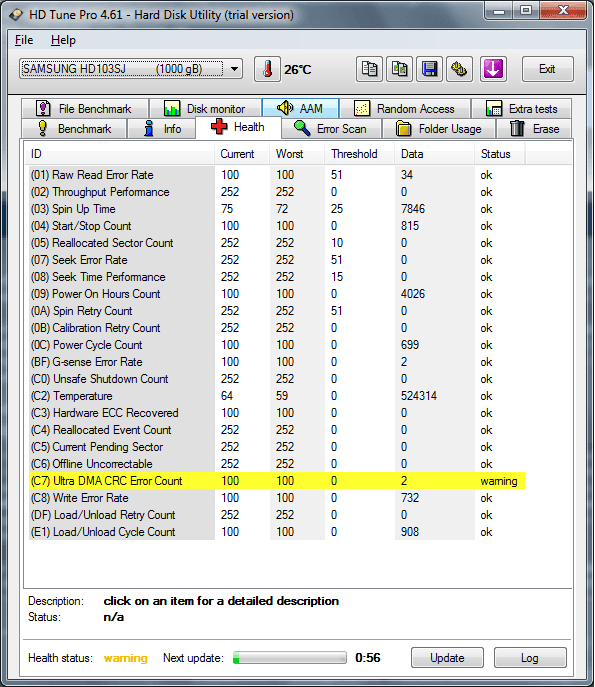Open the Info tab
Viewport: 595px width, 687px height.
(x=161, y=129)
